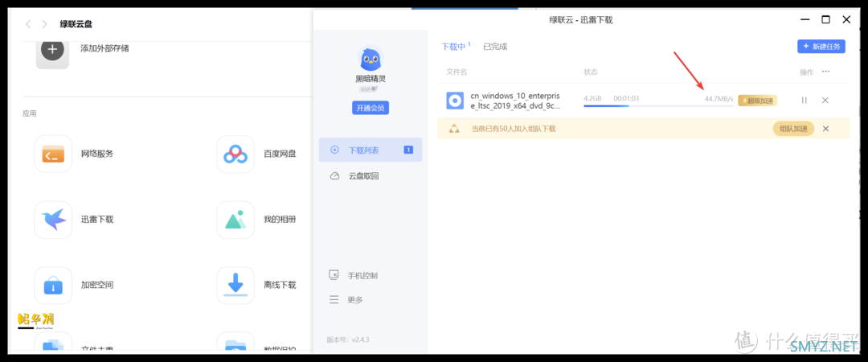Click 当前已有50人加入组队下载 text

pos(513,129)
